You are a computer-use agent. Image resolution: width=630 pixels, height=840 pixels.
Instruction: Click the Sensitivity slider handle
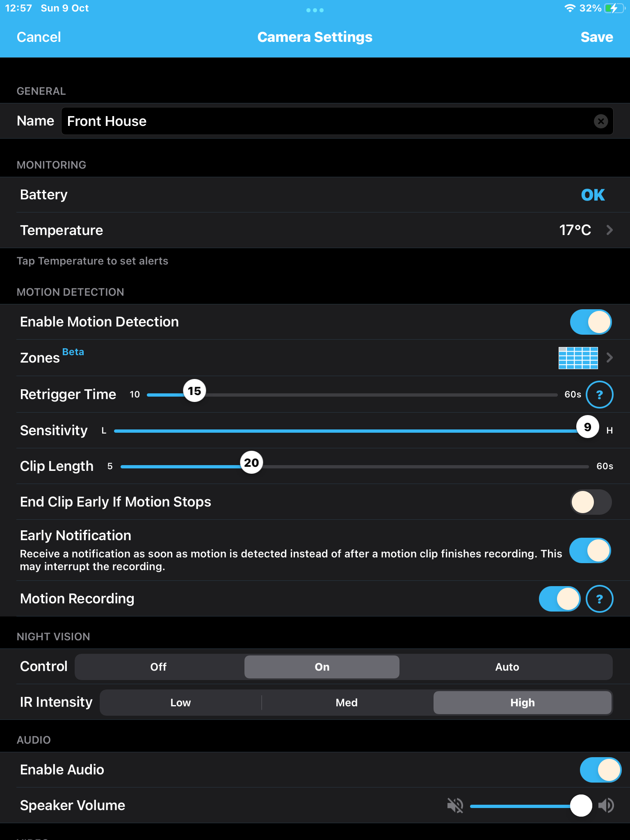(x=587, y=427)
